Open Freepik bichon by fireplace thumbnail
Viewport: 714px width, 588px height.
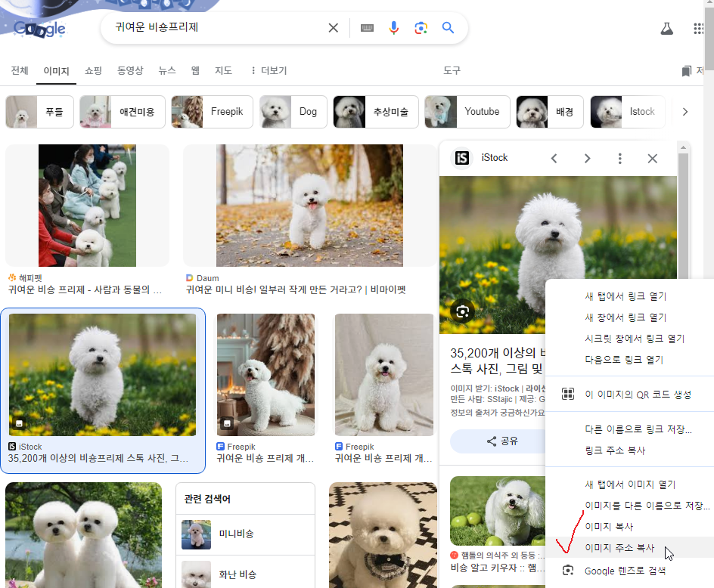tap(265, 375)
